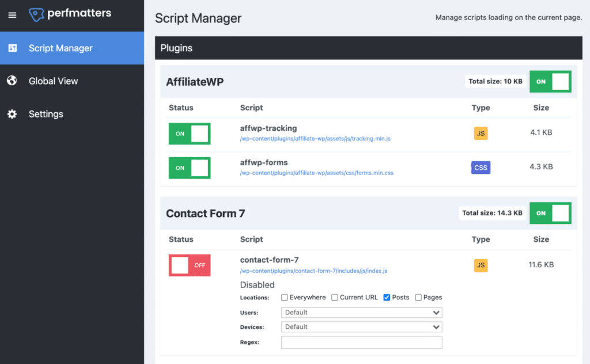Viewport: 590px width, 364px height.
Task: Click the globe icon beside Global View
Action: pos(12,81)
